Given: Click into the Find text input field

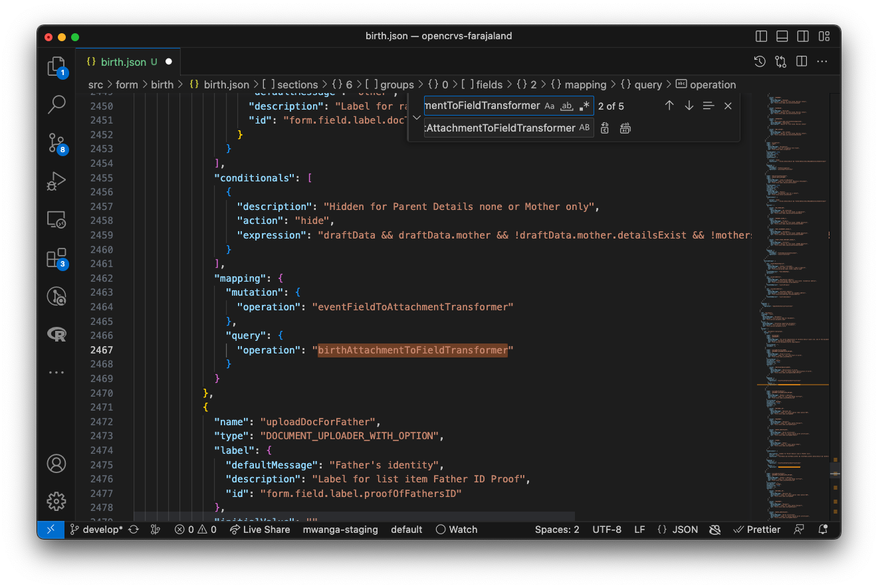Looking at the screenshot, I should [x=483, y=106].
